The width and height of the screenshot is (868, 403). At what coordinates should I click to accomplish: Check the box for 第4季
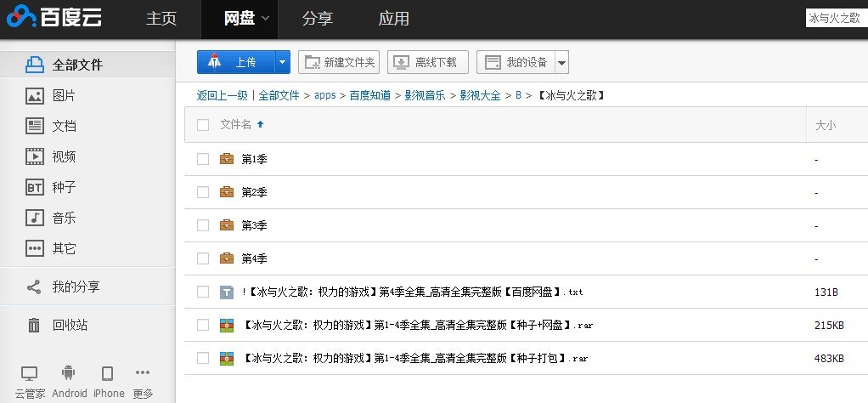pyautogui.click(x=203, y=258)
